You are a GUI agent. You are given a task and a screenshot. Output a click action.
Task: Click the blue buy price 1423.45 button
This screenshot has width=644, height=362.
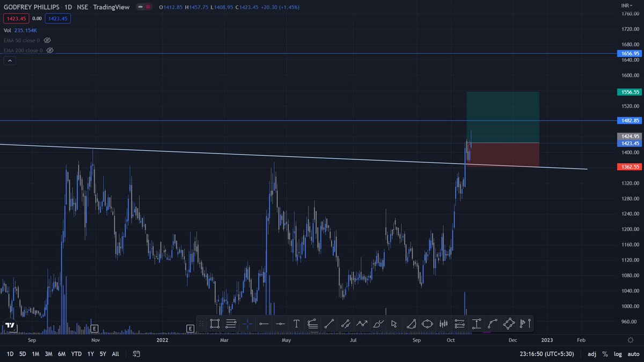click(x=57, y=19)
